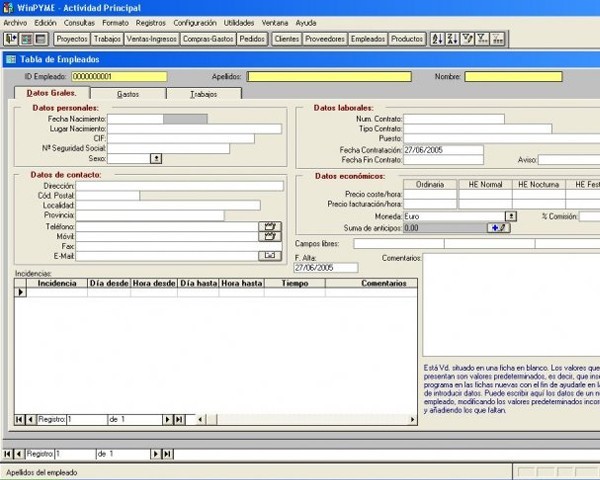Screen dimensions: 600x480
Task: Go to next incidencia record
Action: (167, 420)
